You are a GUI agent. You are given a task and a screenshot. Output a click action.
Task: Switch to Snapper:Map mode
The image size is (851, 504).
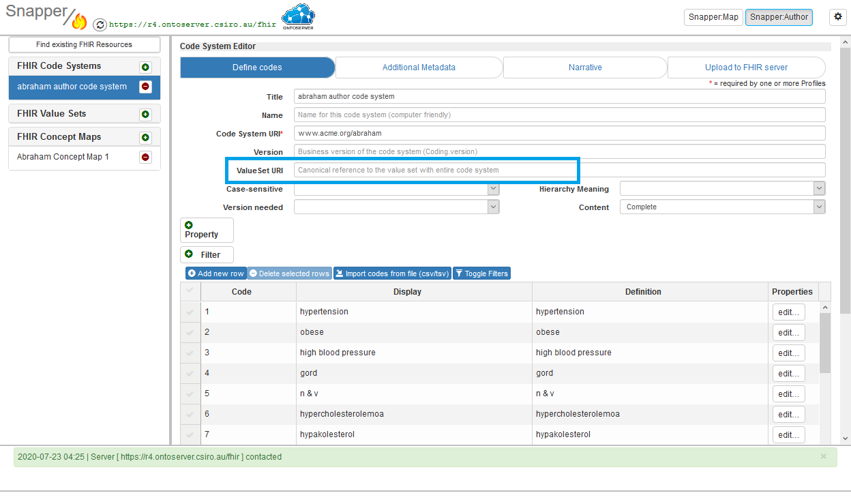[713, 17]
